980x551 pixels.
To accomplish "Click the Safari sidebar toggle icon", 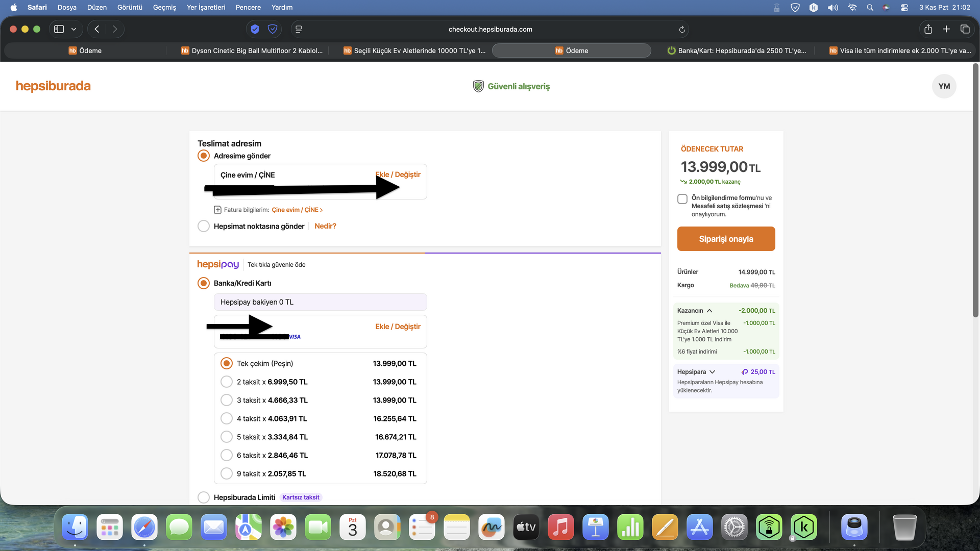I will (x=59, y=29).
